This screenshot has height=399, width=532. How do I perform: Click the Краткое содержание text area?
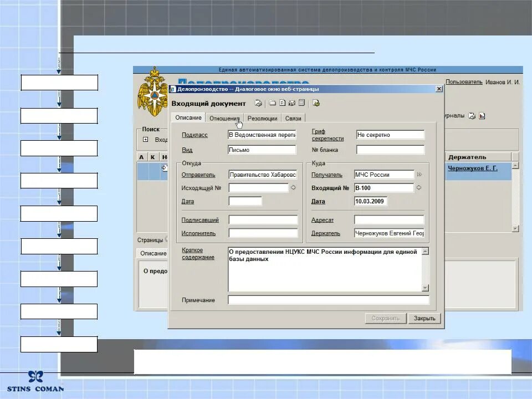point(325,269)
